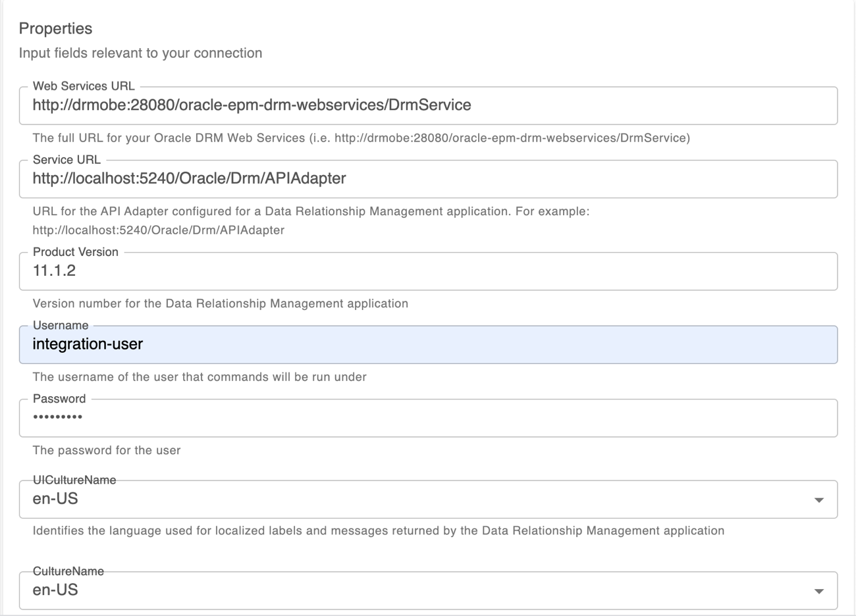The image size is (856, 616).
Task: Expand the UICultureName language selector
Action: point(818,499)
